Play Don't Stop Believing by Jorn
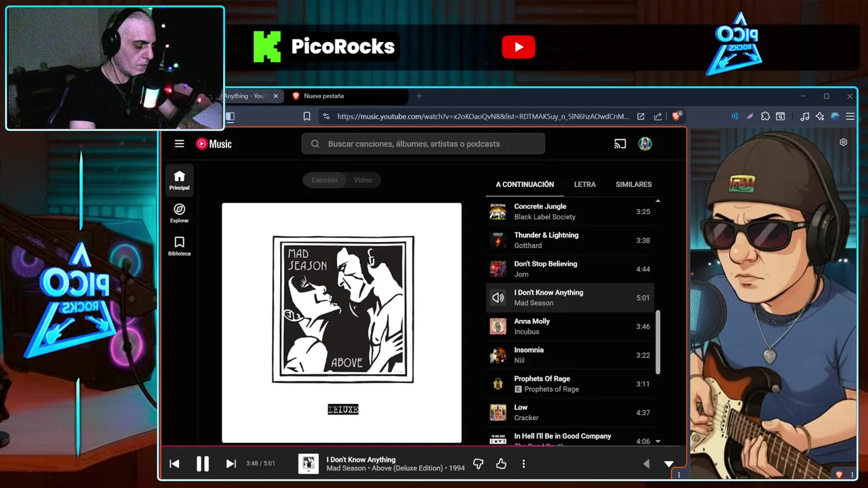The width and height of the screenshot is (868, 488). 570,269
